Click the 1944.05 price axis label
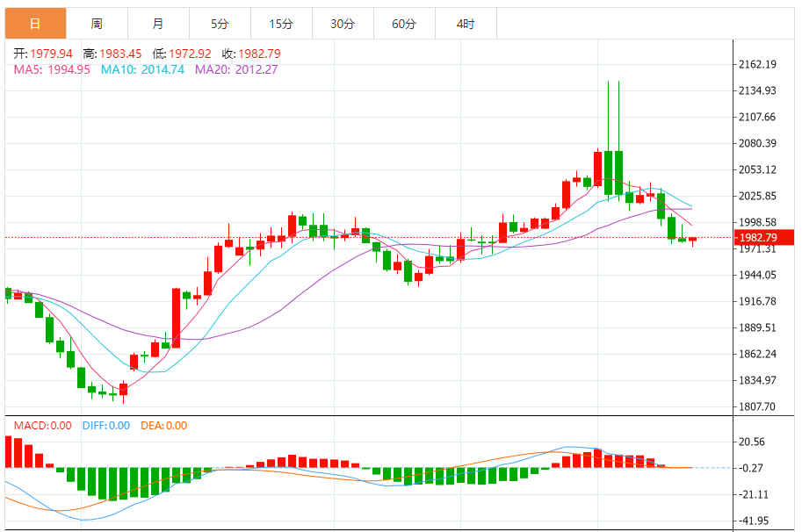Image resolution: width=802 pixels, height=532 pixels. 757,275
